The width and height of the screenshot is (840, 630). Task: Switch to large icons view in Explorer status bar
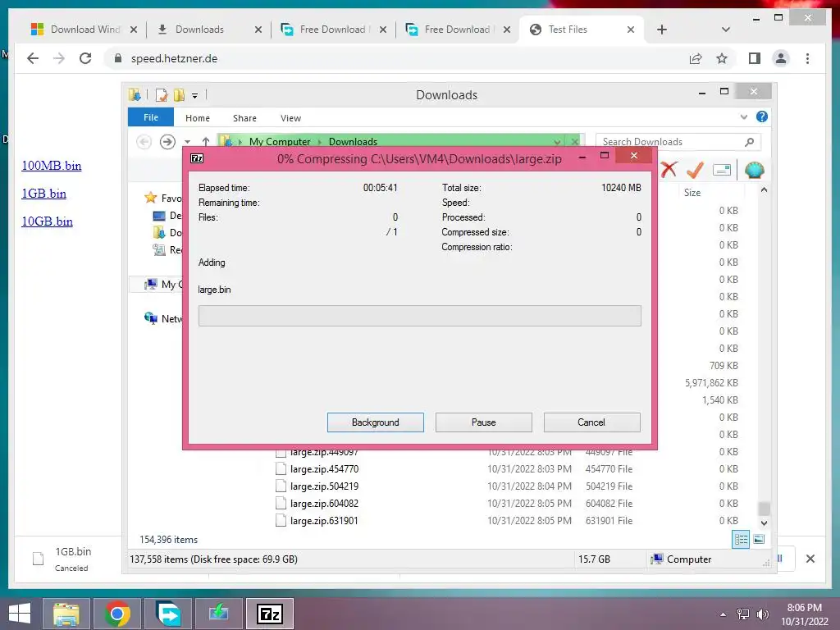click(759, 540)
